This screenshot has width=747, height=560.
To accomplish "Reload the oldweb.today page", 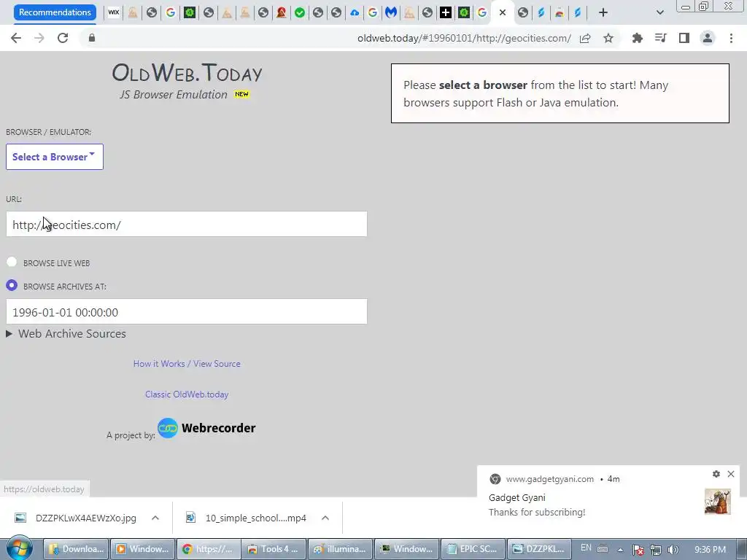I will [63, 38].
